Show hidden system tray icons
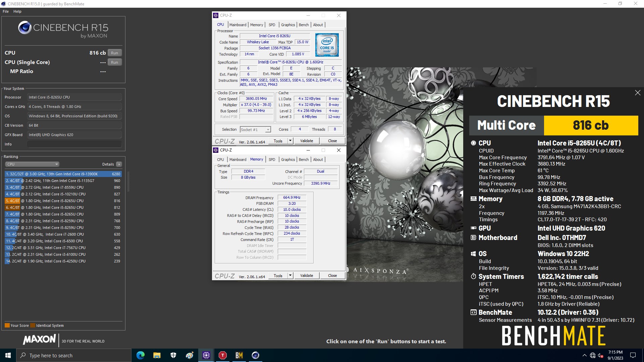The image size is (644, 362). [585, 355]
